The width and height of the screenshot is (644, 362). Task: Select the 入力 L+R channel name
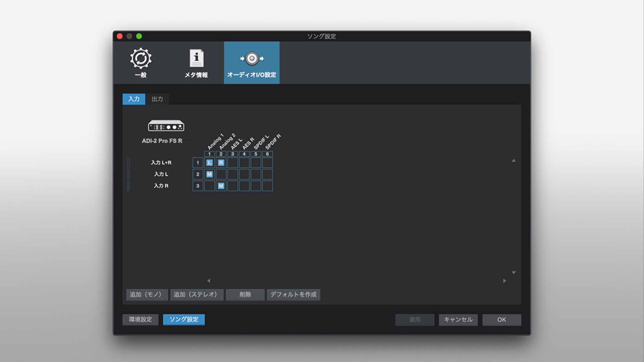[x=161, y=163]
